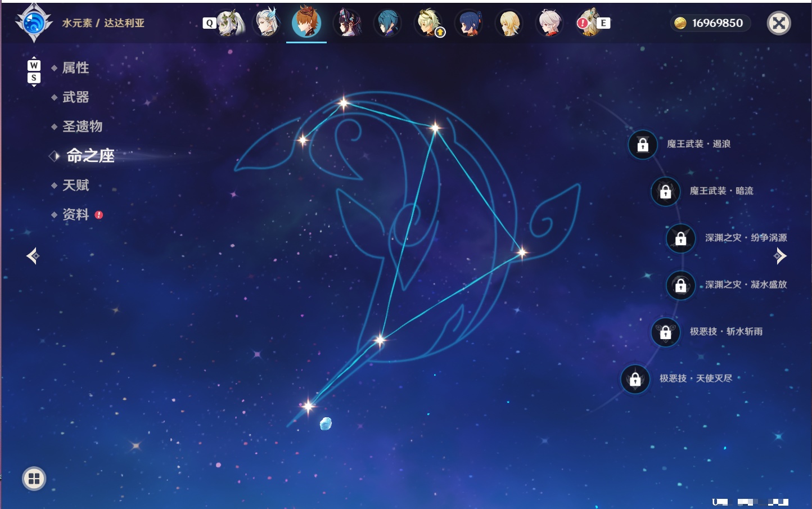This screenshot has height=509, width=812.
Task: Open locked constellation 魔王武装・暗流
Action: [x=665, y=191]
